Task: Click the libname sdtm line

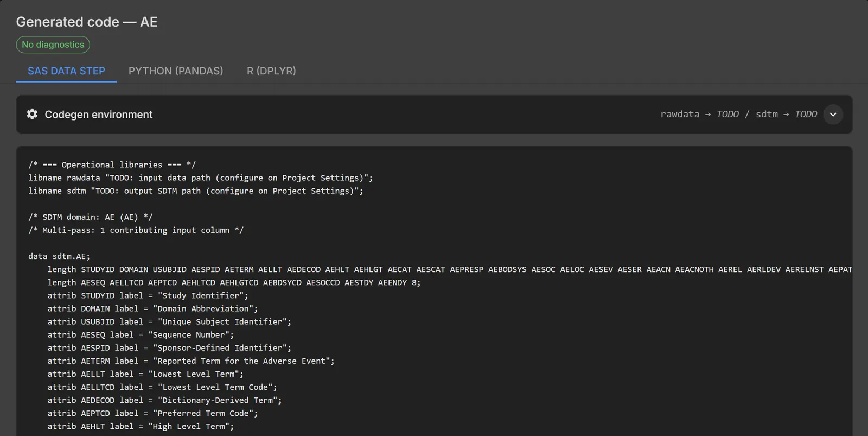Action: (196, 191)
